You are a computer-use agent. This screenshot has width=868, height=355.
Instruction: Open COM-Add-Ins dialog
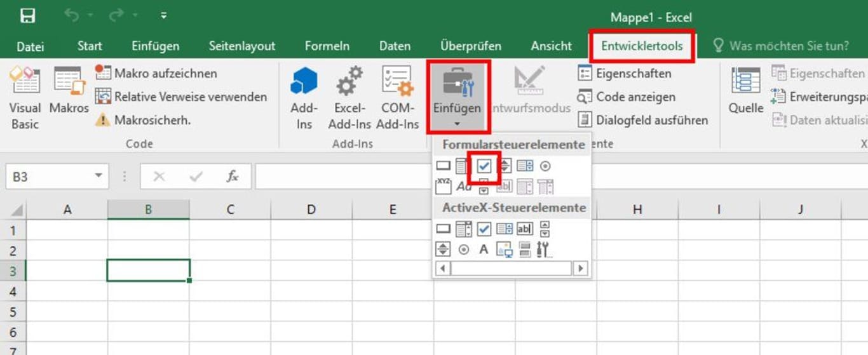point(397,97)
